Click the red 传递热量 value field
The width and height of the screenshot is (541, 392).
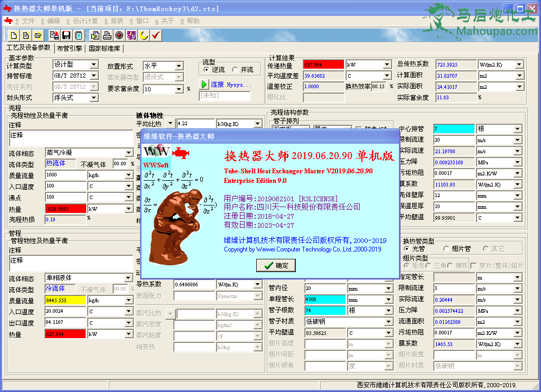pyautogui.click(x=323, y=64)
